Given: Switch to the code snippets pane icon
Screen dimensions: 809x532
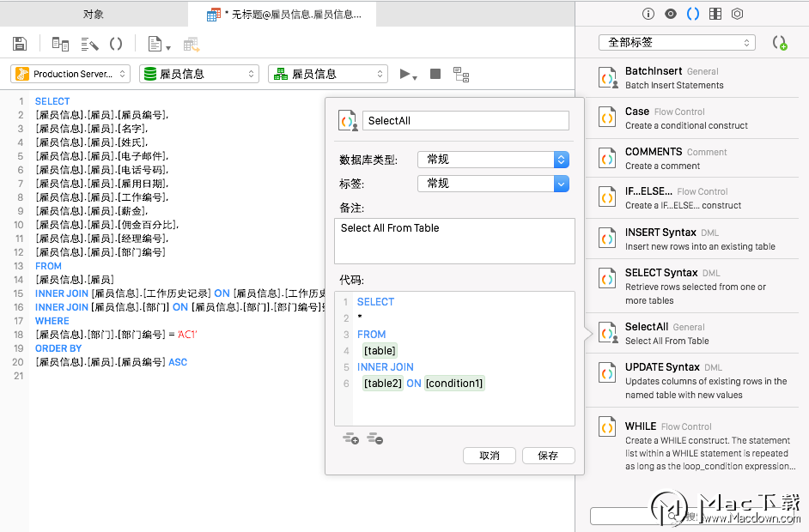Looking at the screenshot, I should tap(693, 14).
